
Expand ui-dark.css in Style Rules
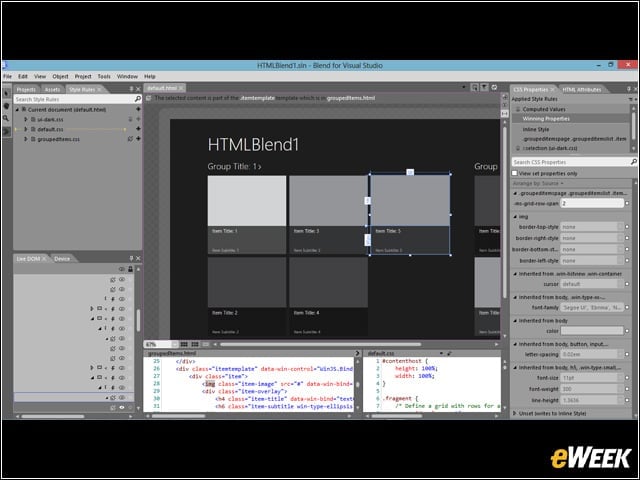(x=25, y=119)
